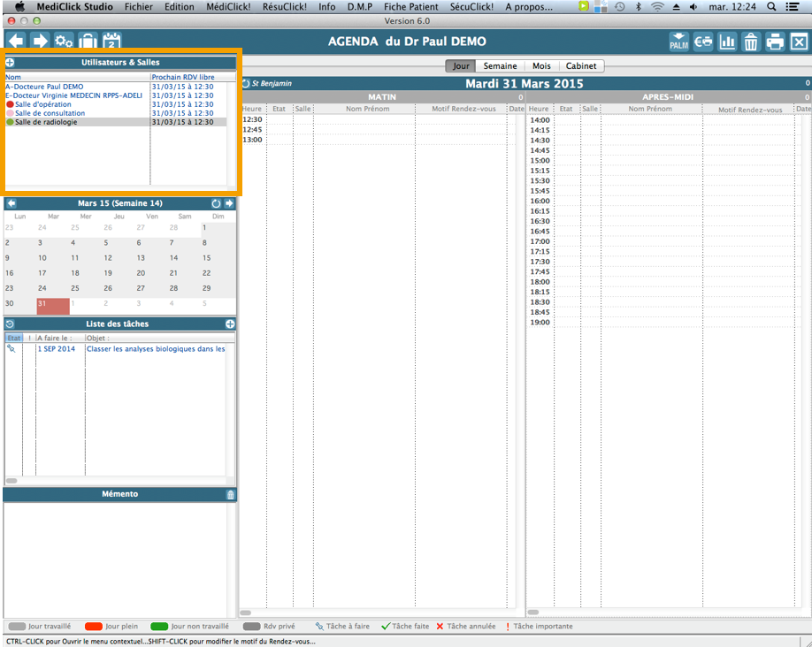Open the Fiche Patient menu
This screenshot has height=647, width=812.
(x=411, y=7)
